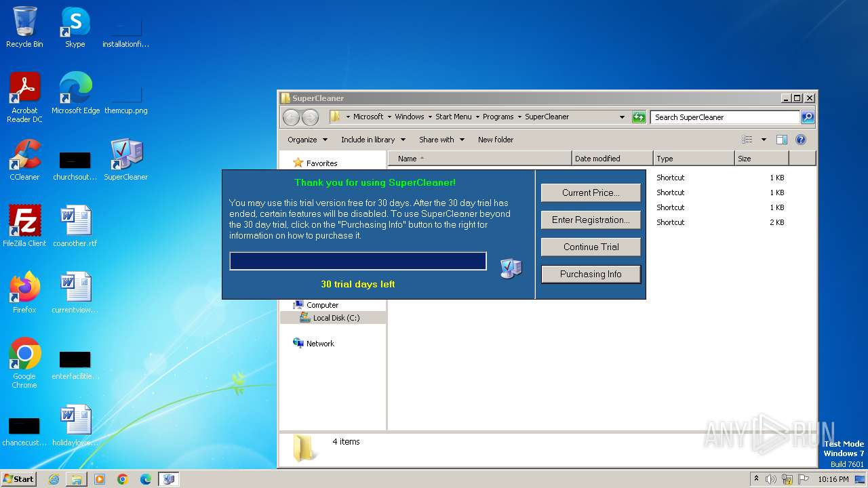Click Purchasing Info button
Screen dimensions: 868x488
(591, 274)
